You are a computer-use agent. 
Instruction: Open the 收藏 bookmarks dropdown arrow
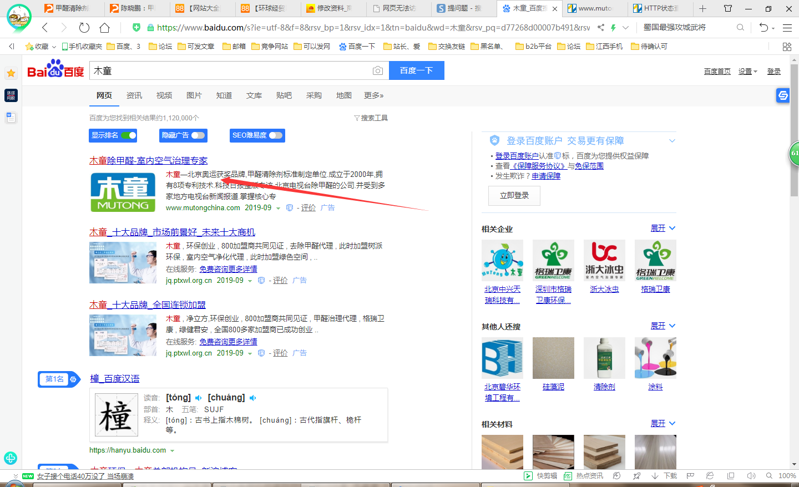point(54,47)
